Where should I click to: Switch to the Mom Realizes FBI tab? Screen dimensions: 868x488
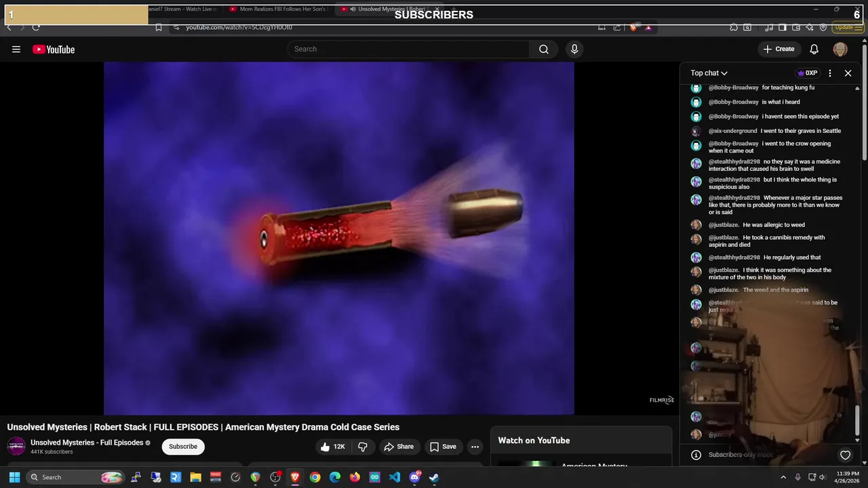[x=277, y=9]
